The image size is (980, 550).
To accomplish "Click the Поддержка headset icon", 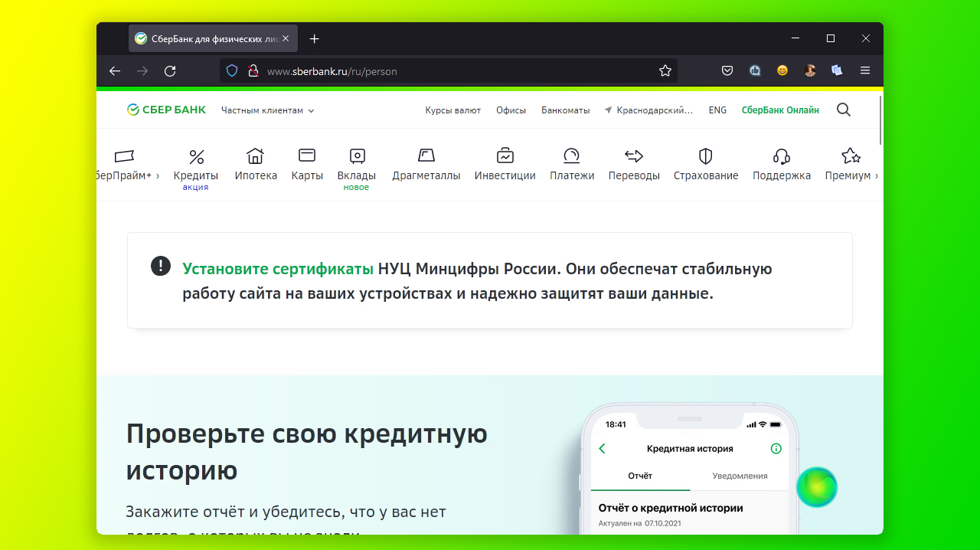I will (781, 156).
